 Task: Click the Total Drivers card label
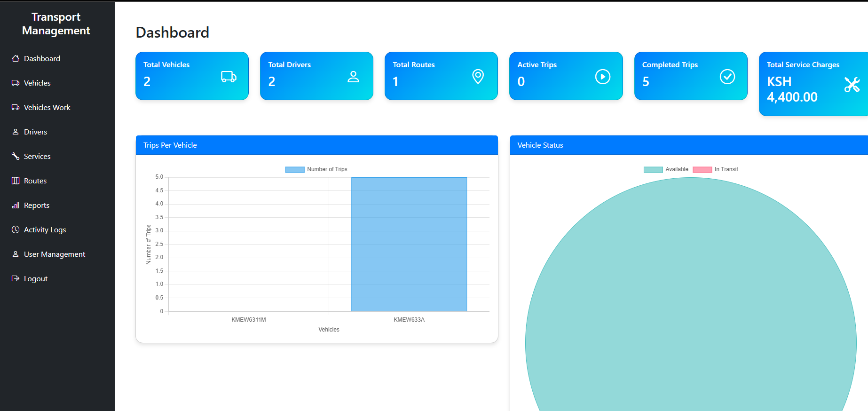[290, 65]
